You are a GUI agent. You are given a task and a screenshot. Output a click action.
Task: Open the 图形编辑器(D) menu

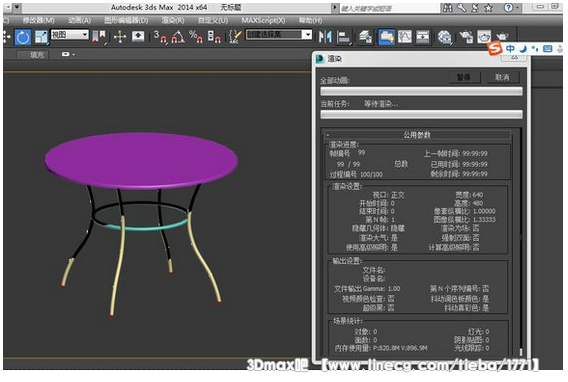coord(126,21)
